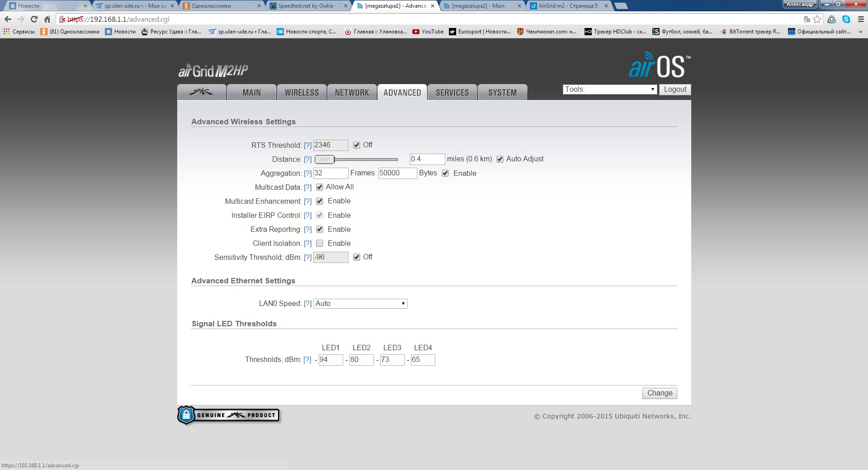Click the Change button
This screenshot has height=470, width=868.
(660, 393)
